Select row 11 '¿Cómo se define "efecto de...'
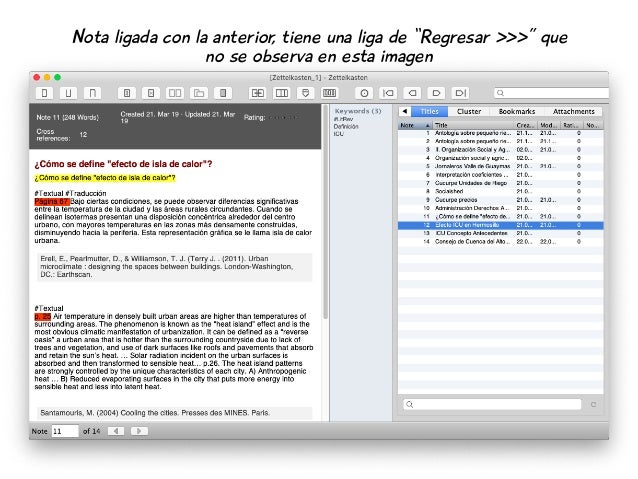The height and width of the screenshot is (479, 638). [x=500, y=217]
